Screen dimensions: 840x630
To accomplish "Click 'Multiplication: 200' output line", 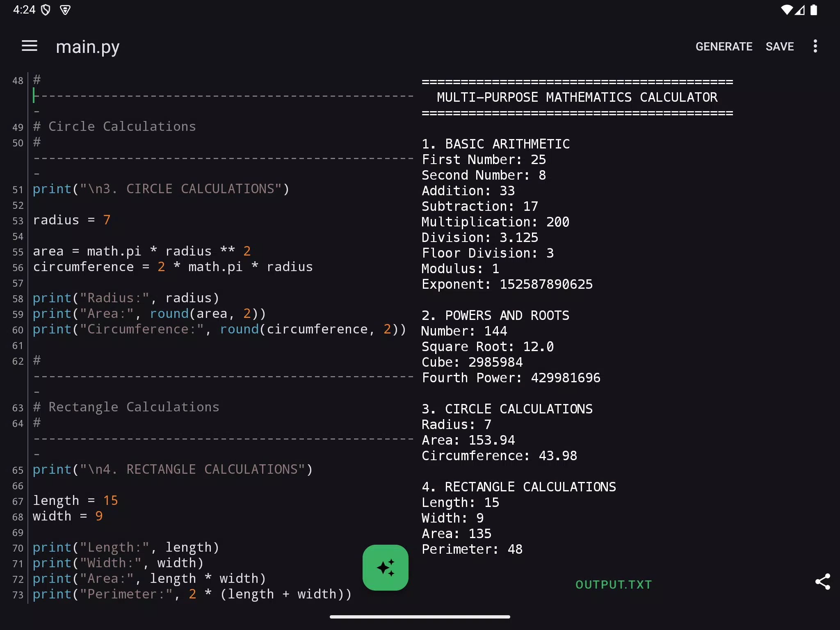I will coord(495,222).
